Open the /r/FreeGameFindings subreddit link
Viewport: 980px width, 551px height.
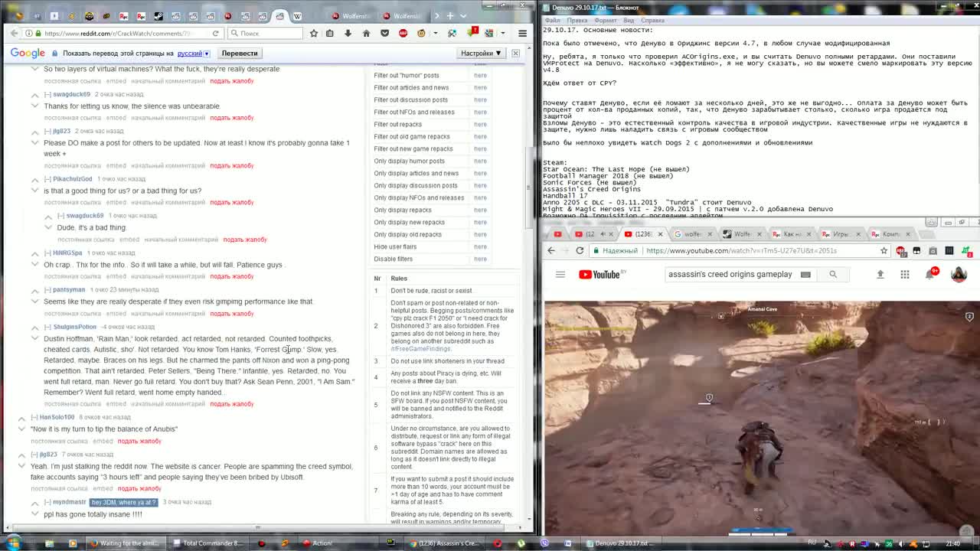420,349
